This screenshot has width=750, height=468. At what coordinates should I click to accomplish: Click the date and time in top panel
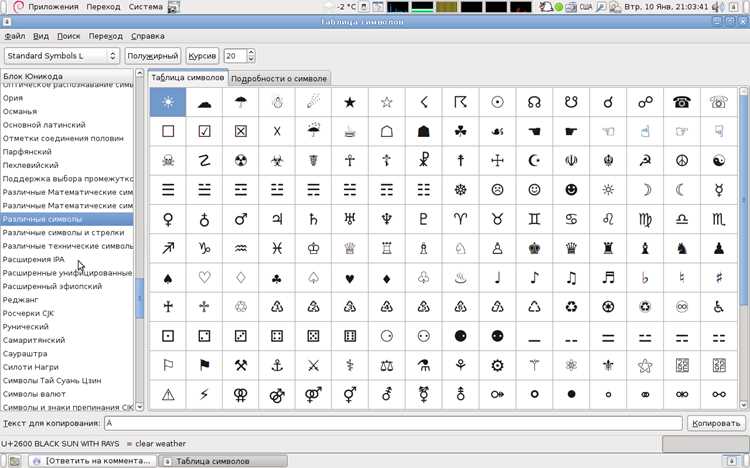[666, 7]
